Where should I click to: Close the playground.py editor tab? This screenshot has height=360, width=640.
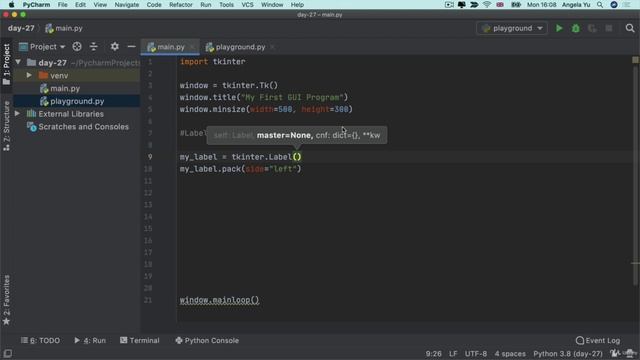click(x=272, y=47)
